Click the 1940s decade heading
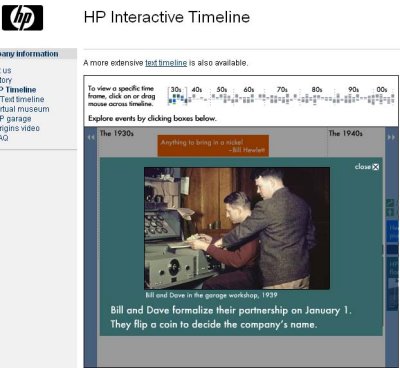Image resolution: width=400 pixels, height=368 pixels. pyautogui.click(x=345, y=133)
